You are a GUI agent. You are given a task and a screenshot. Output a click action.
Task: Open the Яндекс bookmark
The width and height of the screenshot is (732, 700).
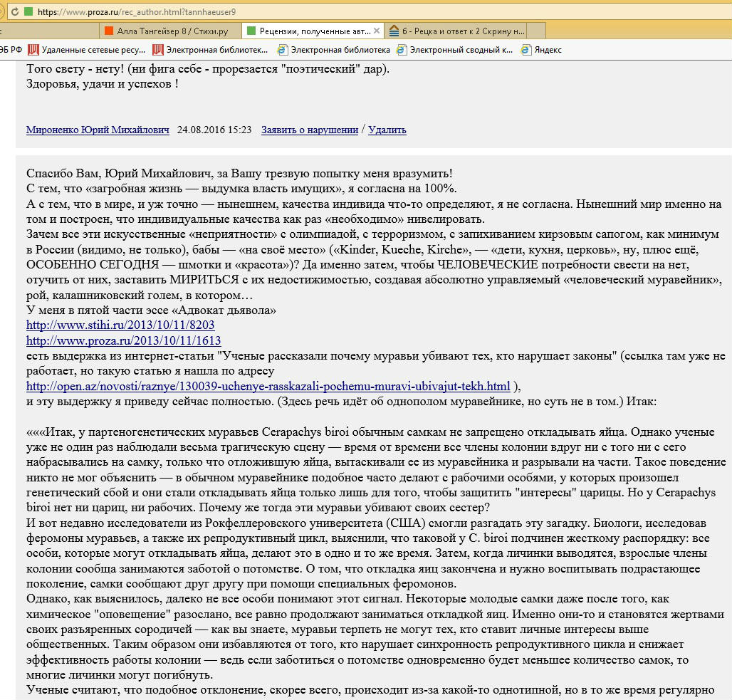[x=542, y=50]
